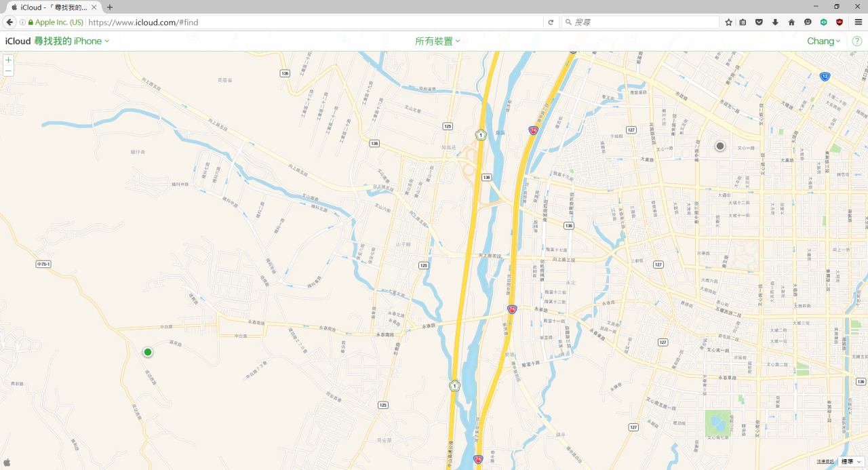Open a new browser tab
This screenshot has width=868, height=470.
(x=110, y=7)
